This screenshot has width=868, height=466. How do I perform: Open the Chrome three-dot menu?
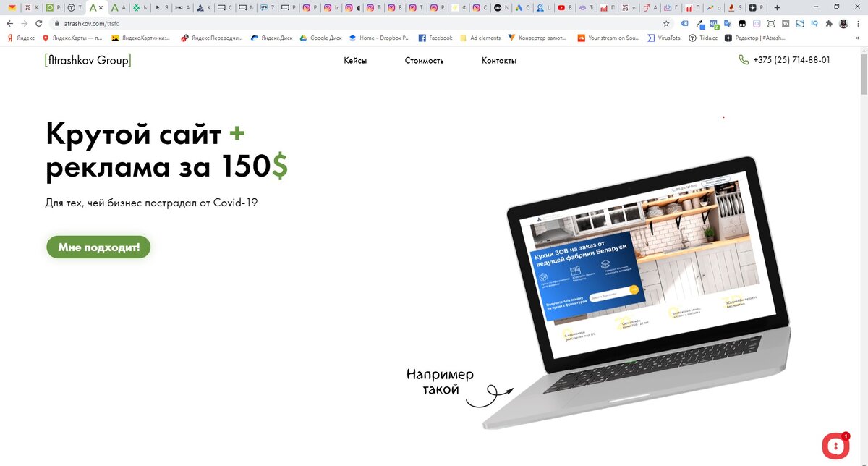pyautogui.click(x=858, y=23)
